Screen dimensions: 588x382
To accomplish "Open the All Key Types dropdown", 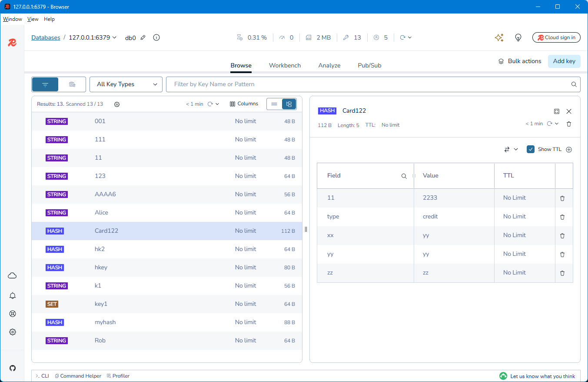I will [x=126, y=84].
